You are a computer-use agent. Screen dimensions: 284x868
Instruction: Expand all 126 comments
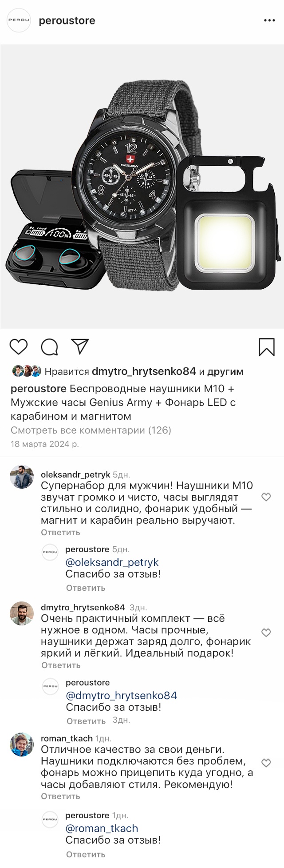click(x=91, y=430)
